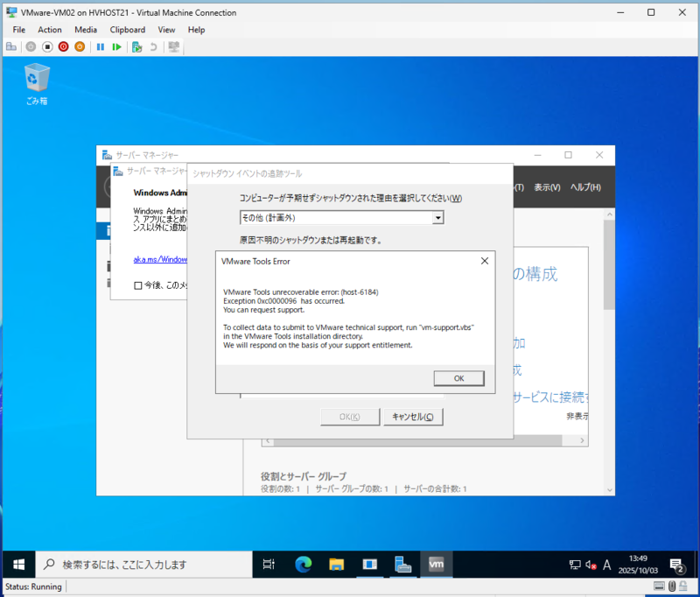Minimize the サーバー マネージャー window
The width and height of the screenshot is (700, 597).
(537, 155)
